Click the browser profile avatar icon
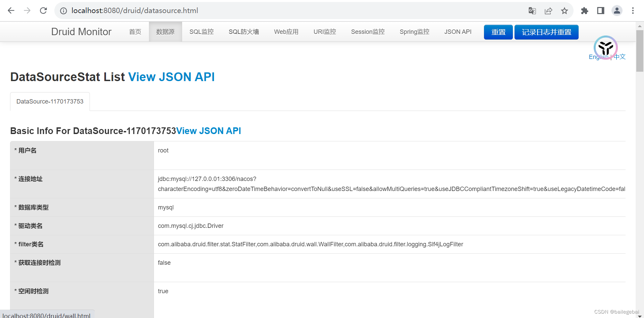The image size is (644, 318). tap(617, 10)
